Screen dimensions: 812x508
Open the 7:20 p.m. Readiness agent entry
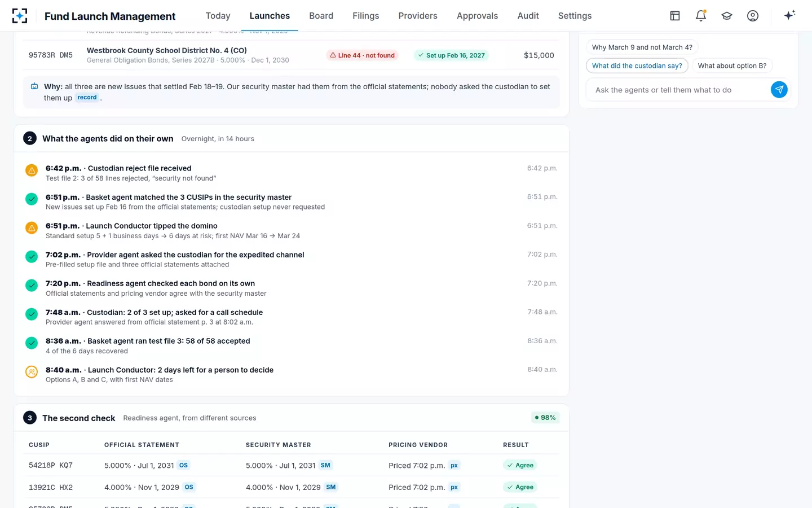[x=291, y=288]
